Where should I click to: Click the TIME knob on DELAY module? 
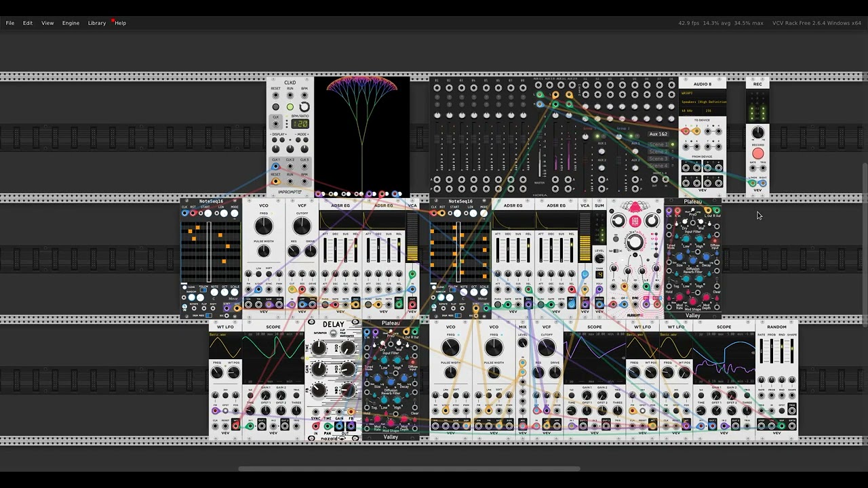tap(318, 348)
